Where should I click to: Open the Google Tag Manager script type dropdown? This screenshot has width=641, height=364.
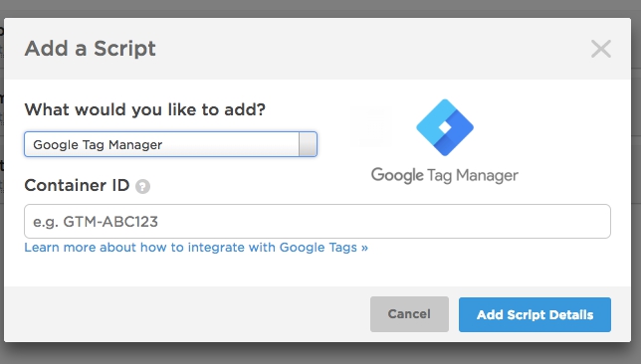(170, 144)
